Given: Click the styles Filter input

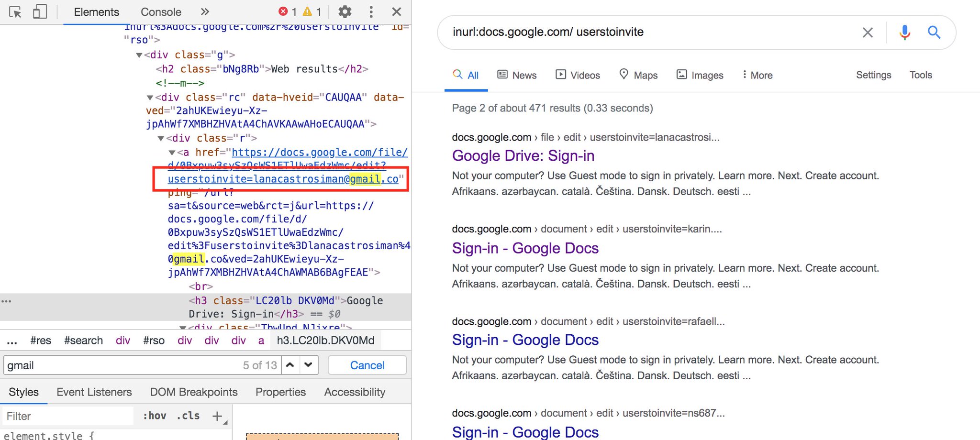Looking at the screenshot, I should [67, 416].
